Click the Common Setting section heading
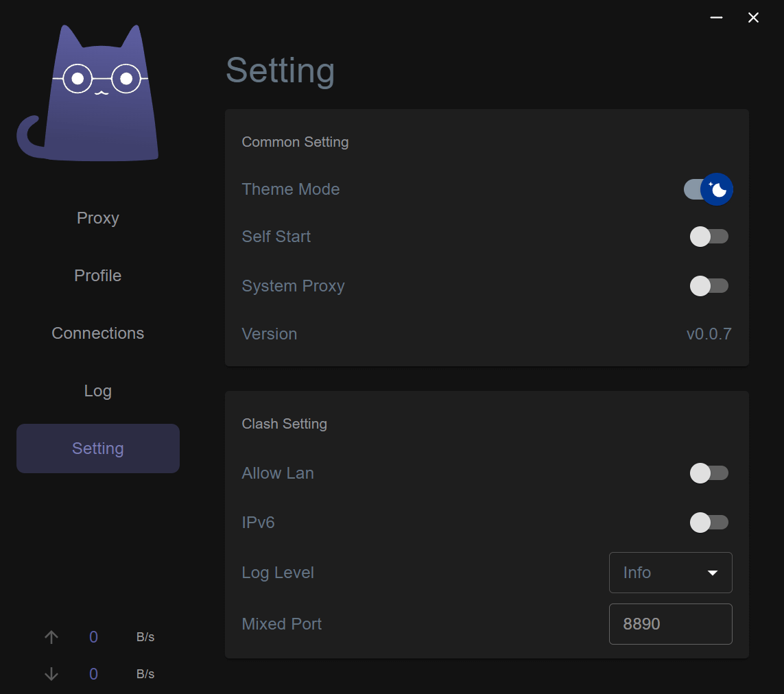 pyautogui.click(x=295, y=142)
